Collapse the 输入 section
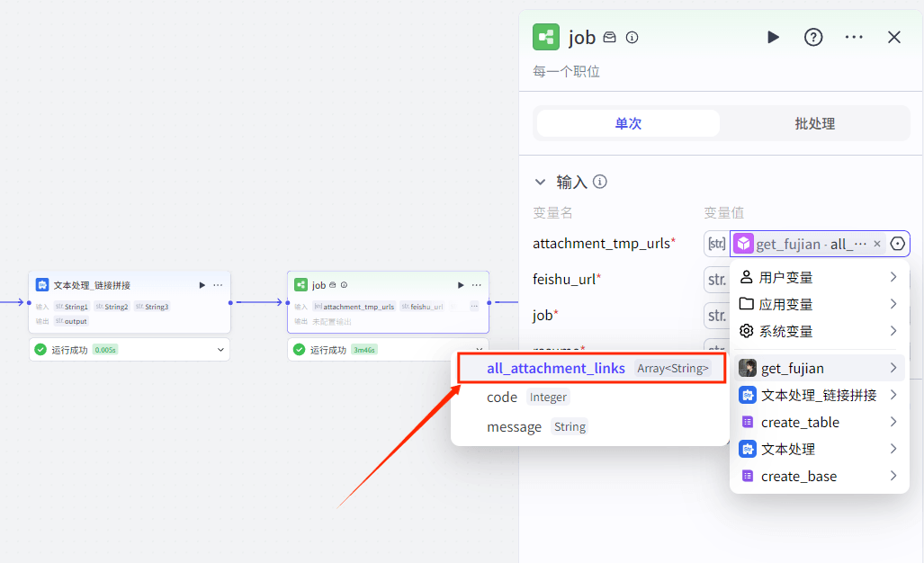Image resolution: width=924 pixels, height=563 pixels. (x=541, y=182)
